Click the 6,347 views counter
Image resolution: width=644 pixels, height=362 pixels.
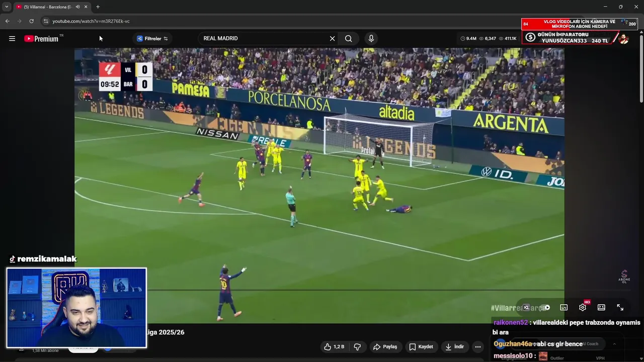pos(488,39)
